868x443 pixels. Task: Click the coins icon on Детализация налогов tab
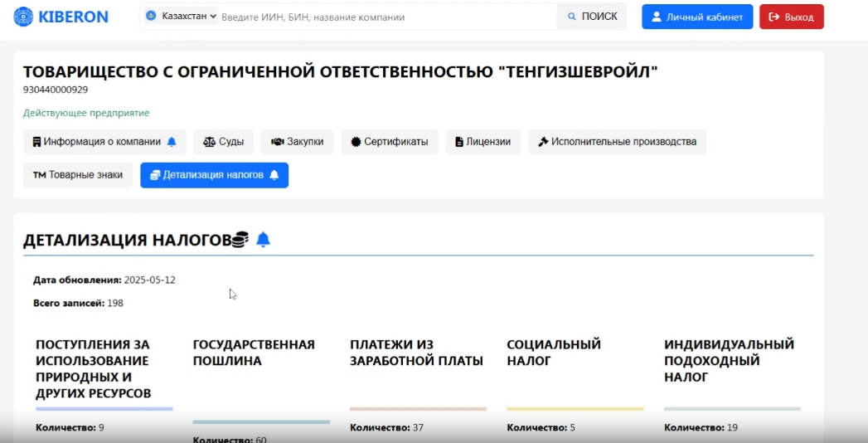point(155,175)
